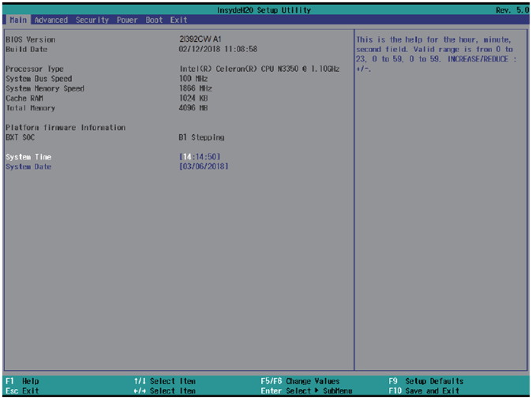Click the Platform firmware Information heading
The image size is (532, 400).
pos(66,128)
